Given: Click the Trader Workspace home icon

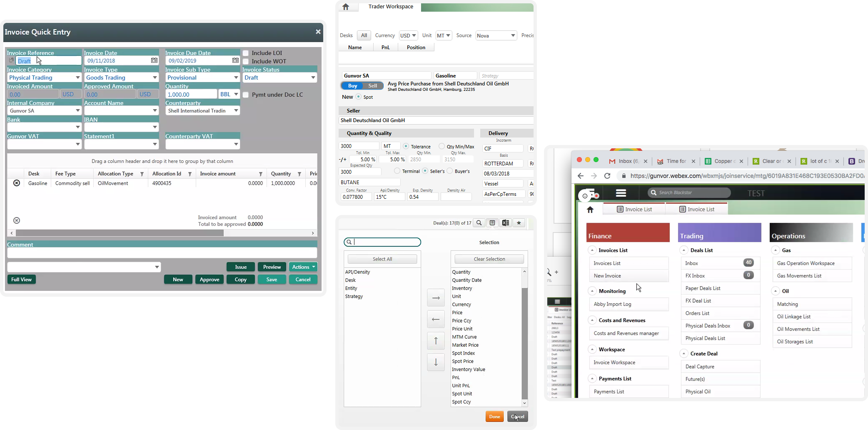Looking at the screenshot, I should [x=346, y=7].
